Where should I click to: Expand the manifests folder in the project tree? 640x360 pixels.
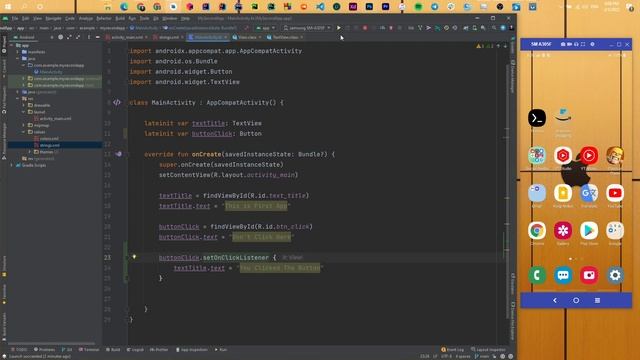pyautogui.click(x=18, y=52)
